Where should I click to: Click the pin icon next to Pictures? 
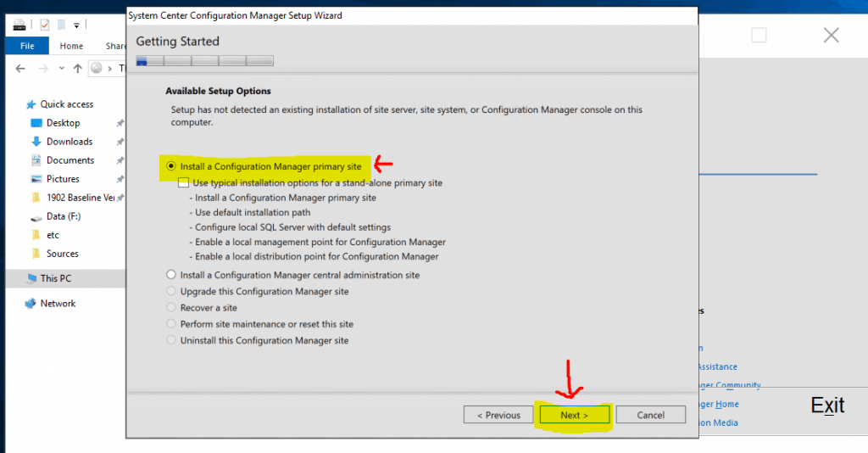click(120, 179)
